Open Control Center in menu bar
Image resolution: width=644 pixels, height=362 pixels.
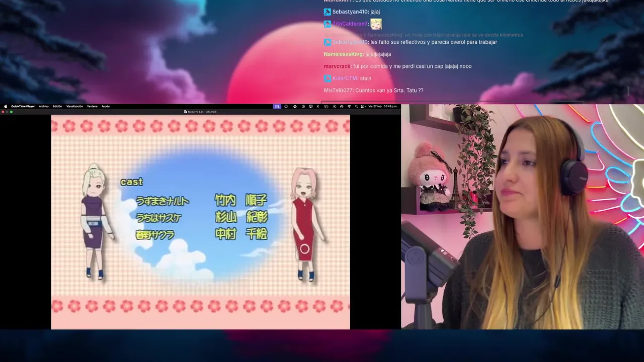click(x=362, y=106)
